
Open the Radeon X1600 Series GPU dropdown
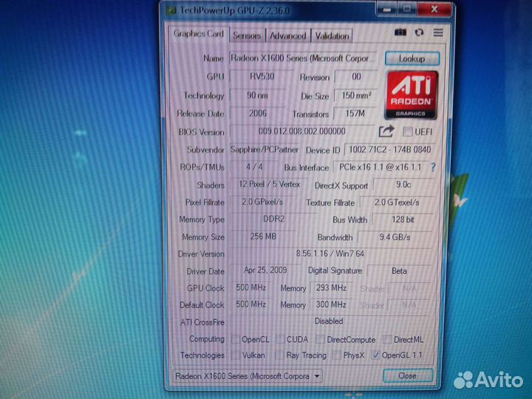click(x=248, y=376)
